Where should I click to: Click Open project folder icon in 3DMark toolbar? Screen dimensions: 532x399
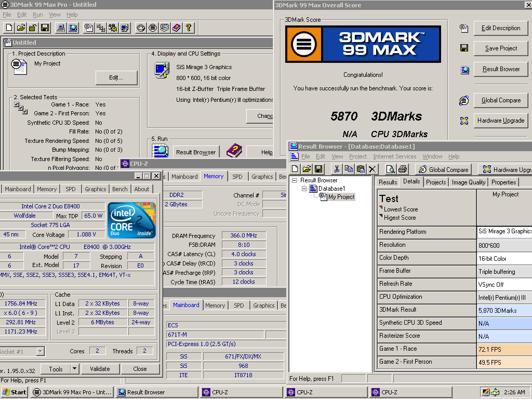click(21, 28)
